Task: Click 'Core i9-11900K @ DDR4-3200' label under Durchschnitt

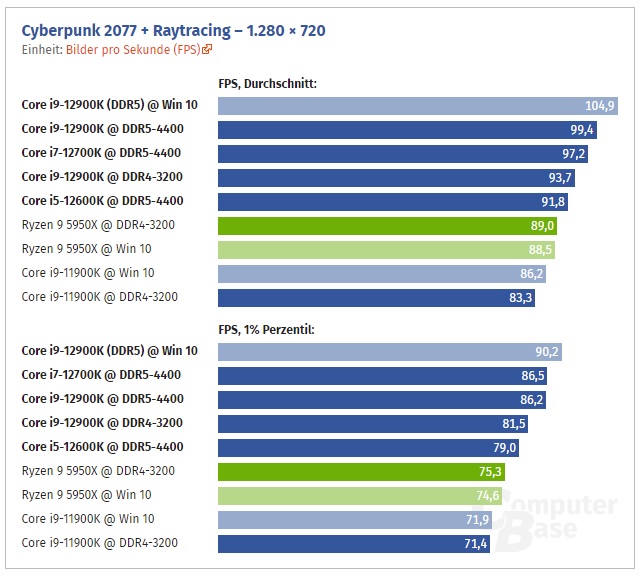Action: (x=99, y=297)
